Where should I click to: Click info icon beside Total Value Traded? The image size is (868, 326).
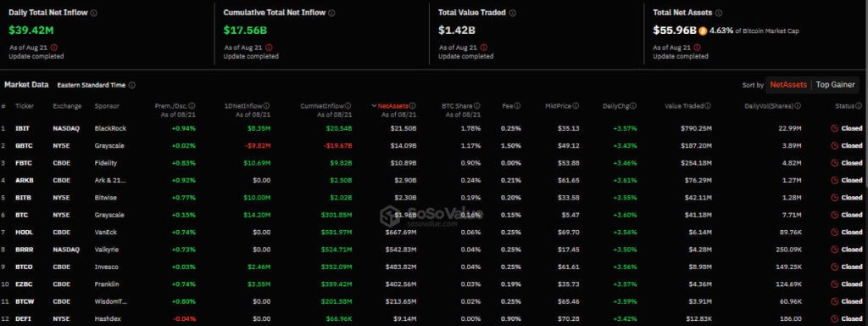(x=513, y=13)
